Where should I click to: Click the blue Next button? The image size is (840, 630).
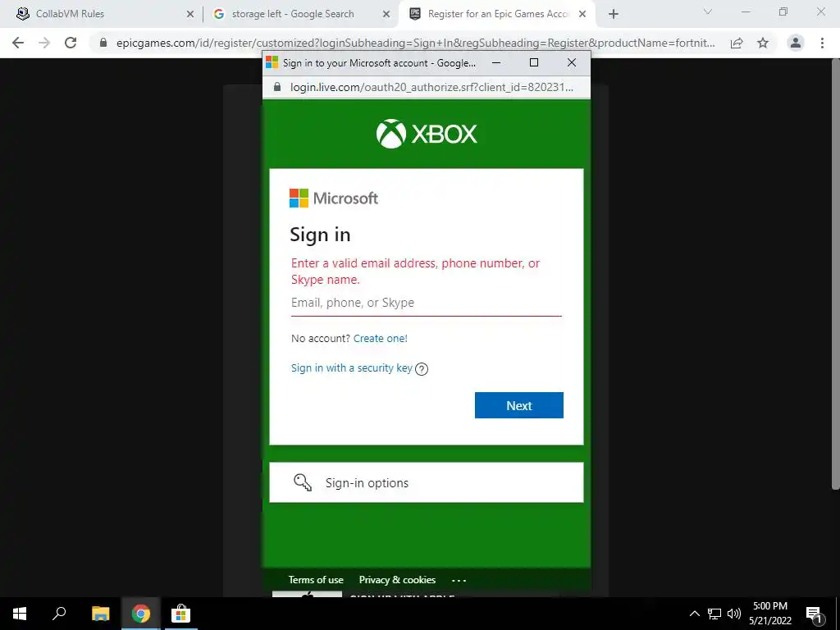(x=518, y=405)
